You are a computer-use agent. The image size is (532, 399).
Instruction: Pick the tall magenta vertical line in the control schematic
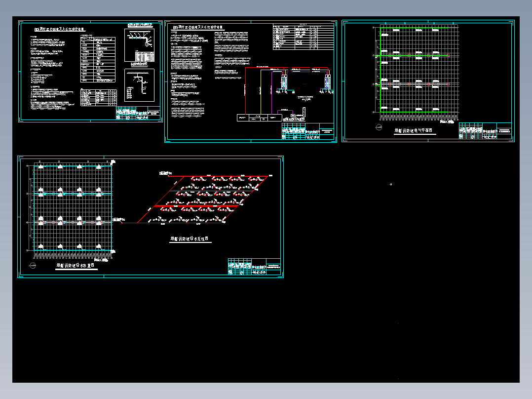coord(271,93)
